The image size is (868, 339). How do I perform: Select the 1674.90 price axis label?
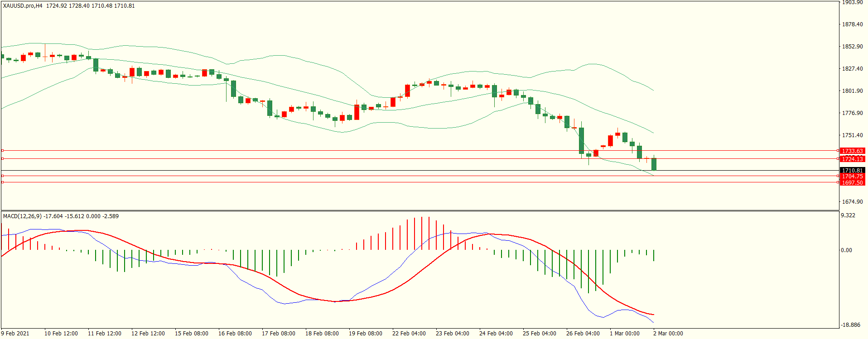[x=852, y=202]
